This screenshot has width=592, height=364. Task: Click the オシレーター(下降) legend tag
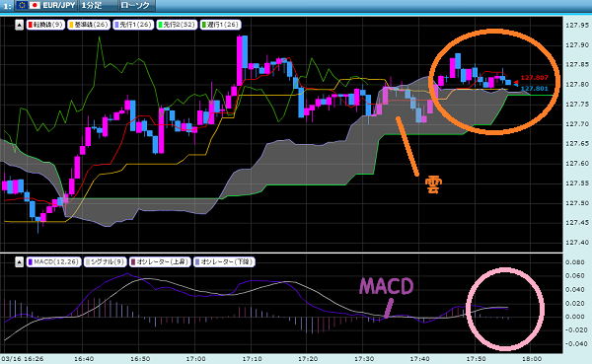tap(224, 261)
